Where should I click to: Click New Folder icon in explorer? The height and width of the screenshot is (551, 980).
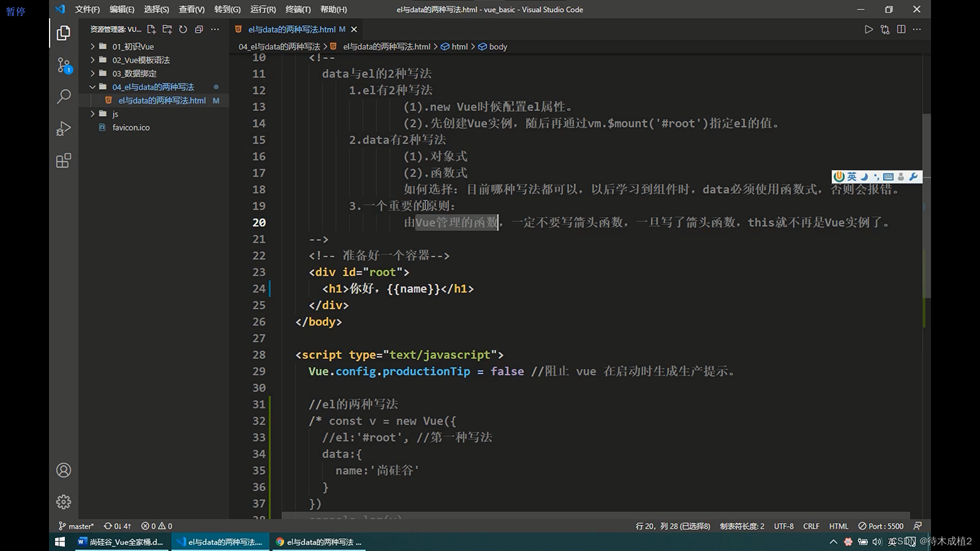167,30
